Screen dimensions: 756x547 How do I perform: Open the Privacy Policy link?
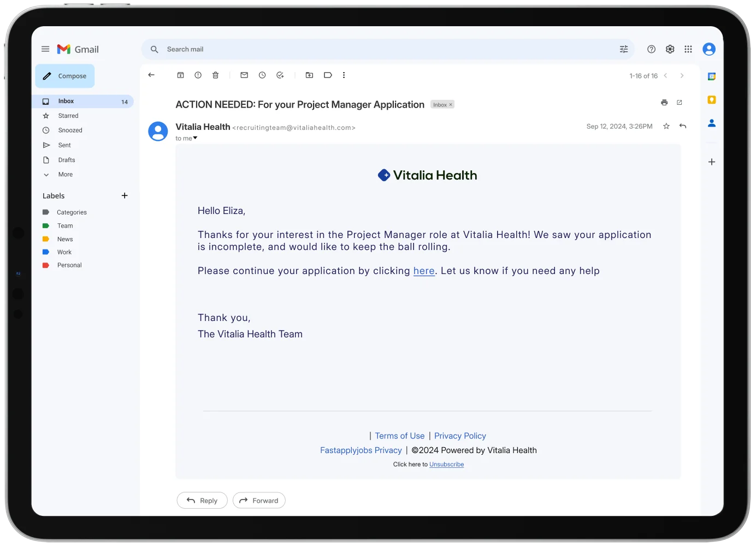point(460,436)
